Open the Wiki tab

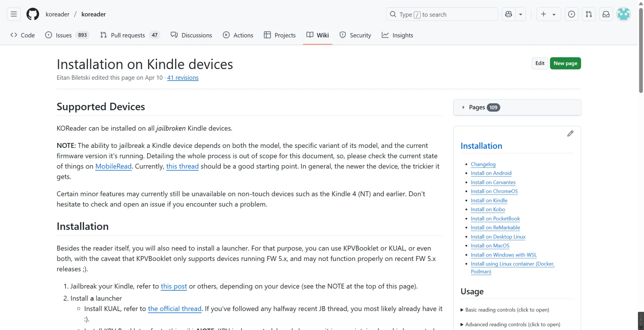(318, 35)
